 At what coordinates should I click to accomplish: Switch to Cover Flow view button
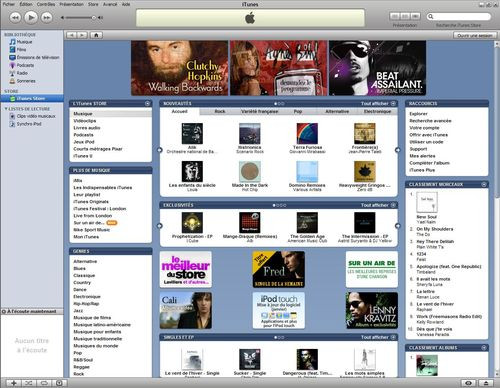pyautogui.click(x=415, y=16)
